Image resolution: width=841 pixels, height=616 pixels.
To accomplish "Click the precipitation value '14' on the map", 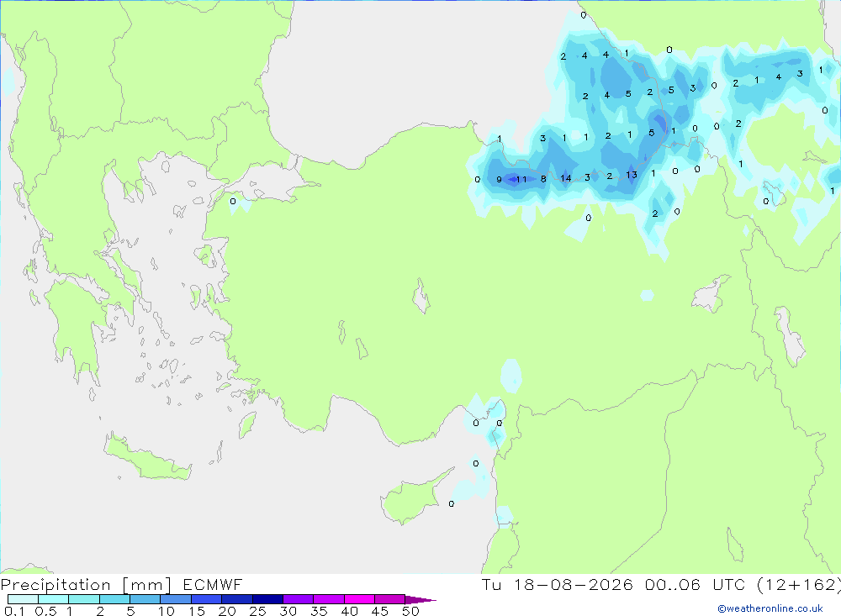I will point(566,178).
